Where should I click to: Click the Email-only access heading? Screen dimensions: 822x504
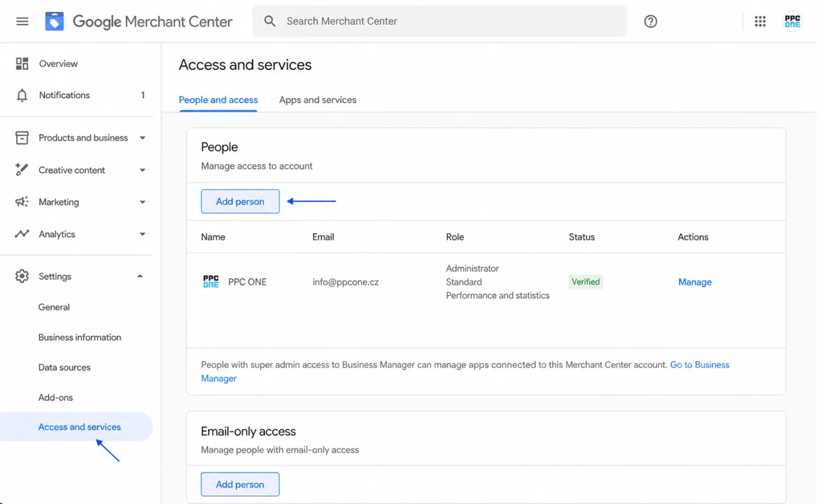248,431
